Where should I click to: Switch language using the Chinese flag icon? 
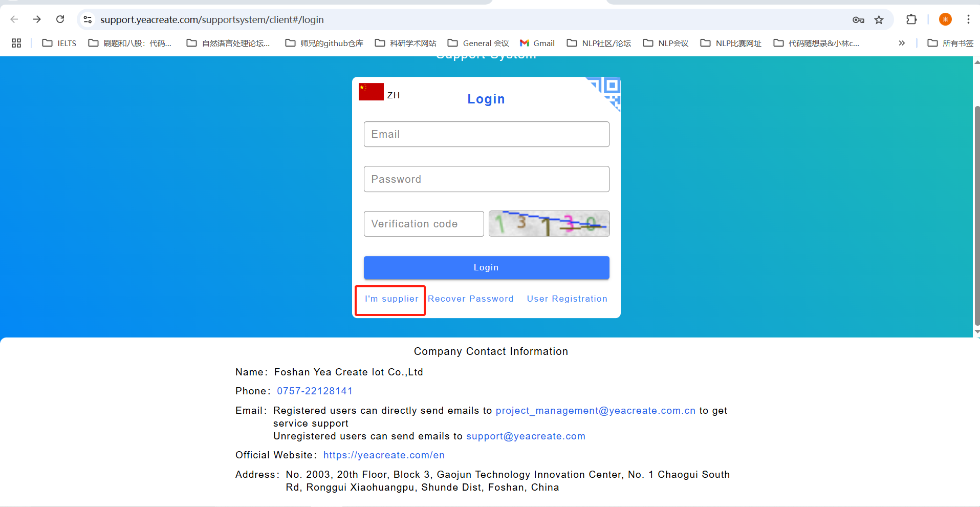pyautogui.click(x=371, y=92)
